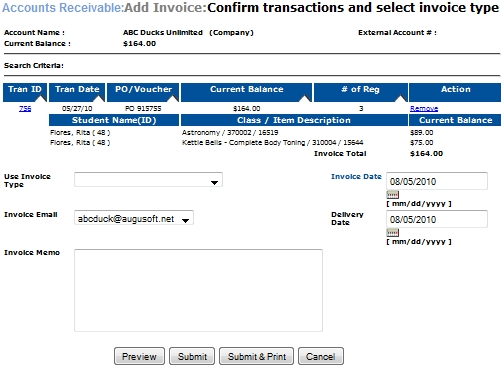Click the Accounts Receivable breadcrumb
This screenshot has height=369, width=501.
point(62,7)
